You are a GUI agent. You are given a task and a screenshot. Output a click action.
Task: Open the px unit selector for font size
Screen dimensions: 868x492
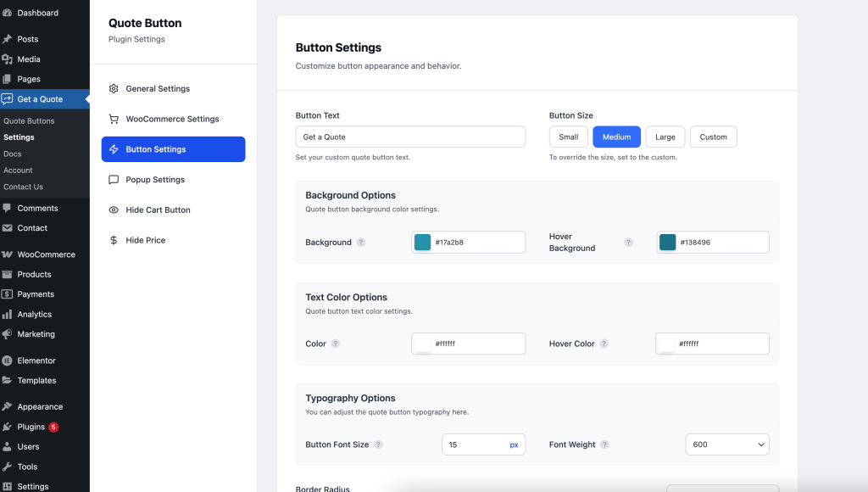pyautogui.click(x=514, y=444)
